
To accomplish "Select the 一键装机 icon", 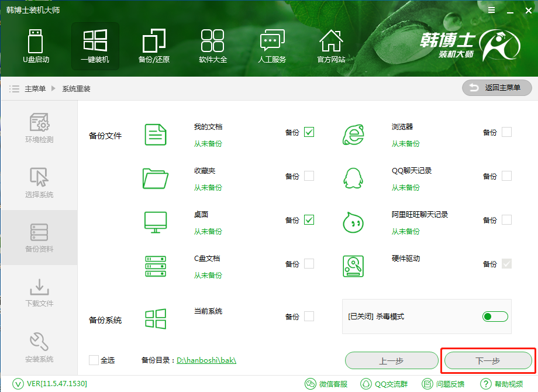I will click(95, 46).
